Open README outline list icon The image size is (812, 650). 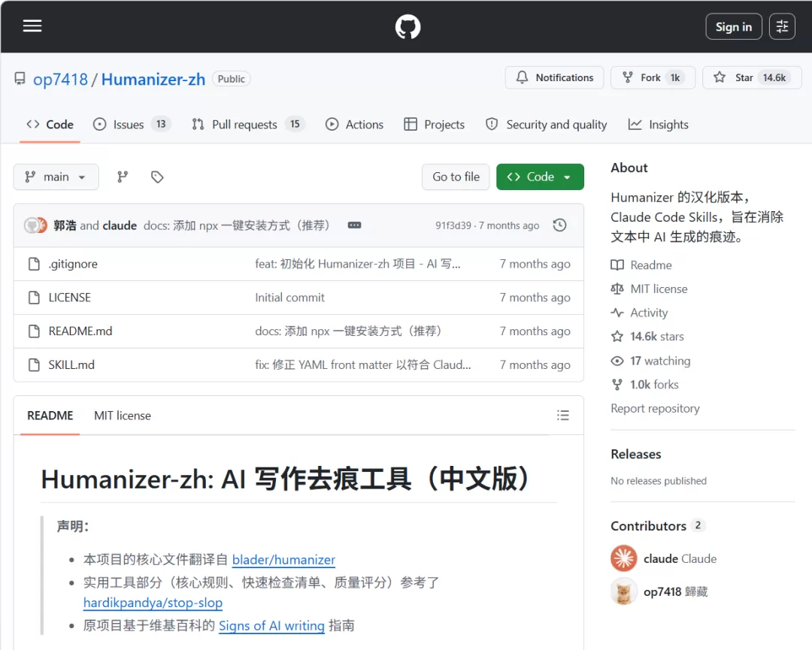coord(563,415)
